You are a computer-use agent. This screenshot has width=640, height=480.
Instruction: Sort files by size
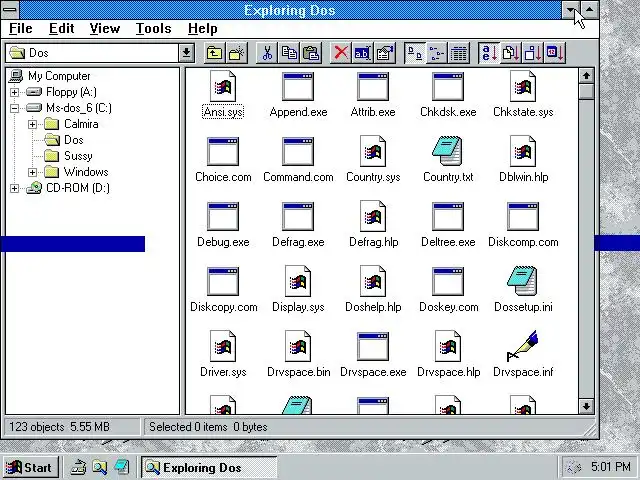click(x=533, y=53)
